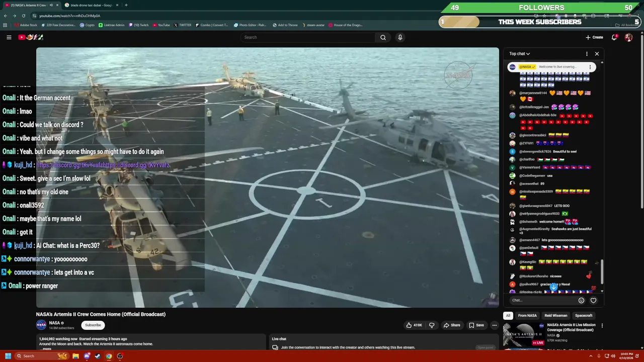This screenshot has width=644, height=362.
Task: Open File Explorer from the taskbar
Action: [x=75, y=356]
